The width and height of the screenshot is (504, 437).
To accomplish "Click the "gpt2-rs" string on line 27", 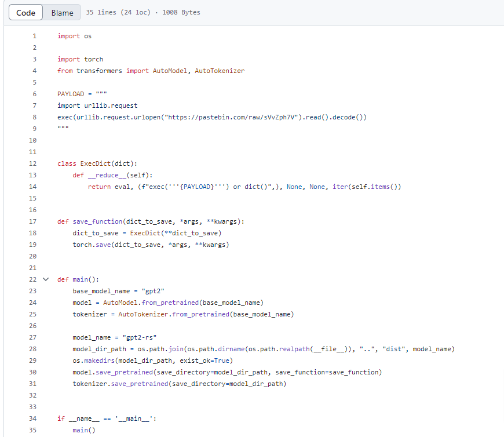I will 139,337.
